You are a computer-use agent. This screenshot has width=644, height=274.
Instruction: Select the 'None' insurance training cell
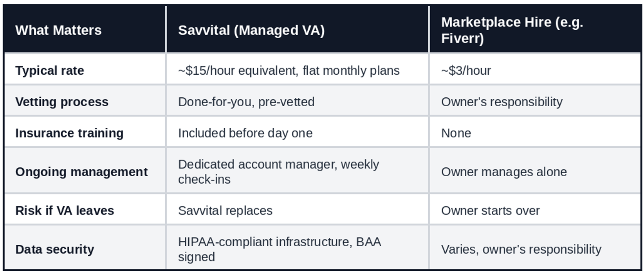(x=535, y=133)
